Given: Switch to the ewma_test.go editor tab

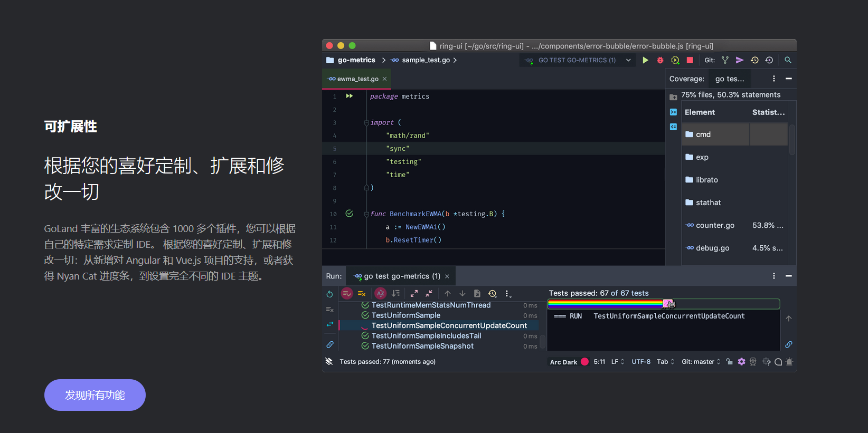Looking at the screenshot, I should coord(357,79).
